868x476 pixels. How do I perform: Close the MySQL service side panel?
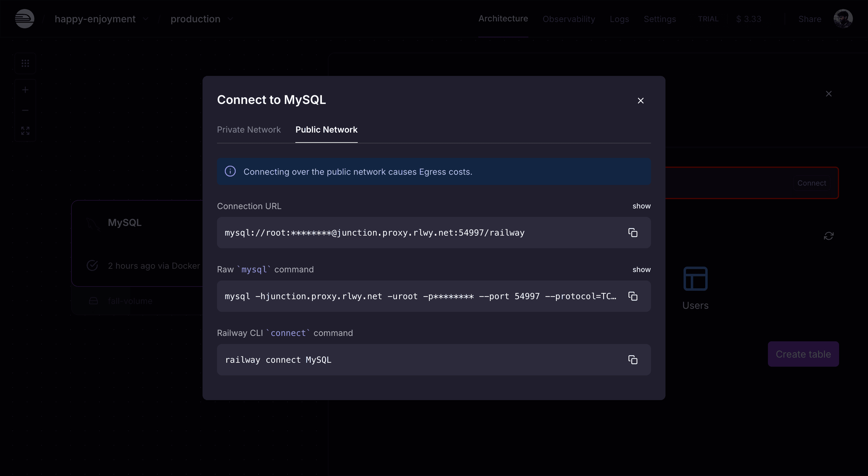point(829,94)
